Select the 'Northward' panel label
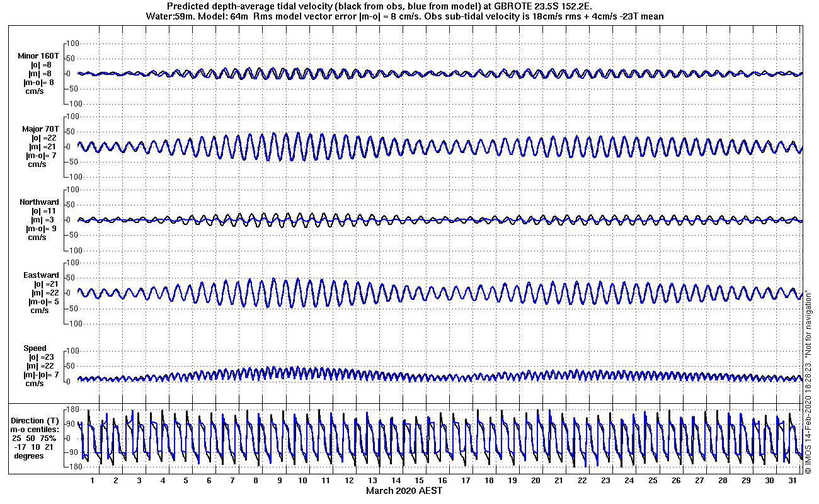Viewport: 819px width, 504px height. point(39,202)
